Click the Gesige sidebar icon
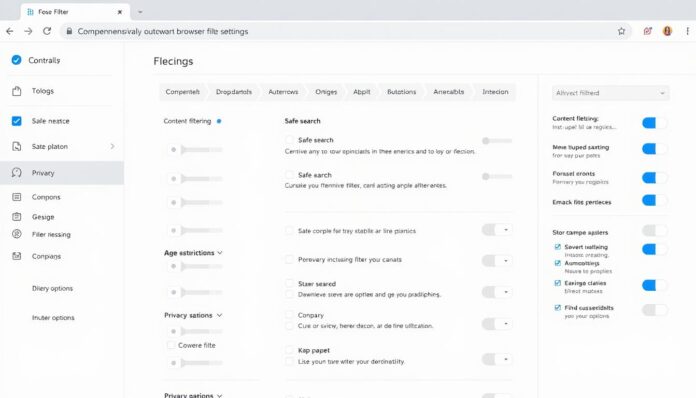The height and width of the screenshot is (398, 696). pos(16,217)
